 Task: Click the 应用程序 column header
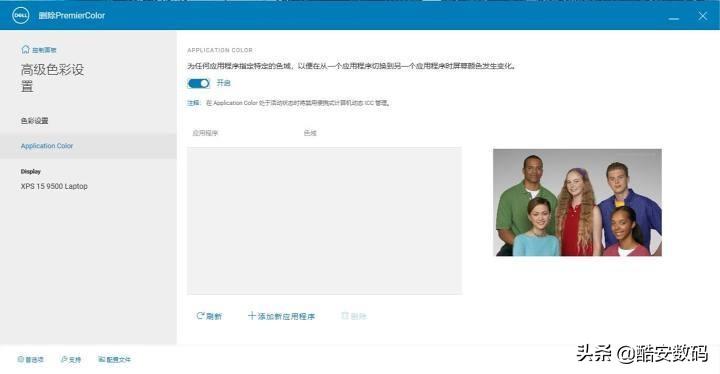[205, 133]
